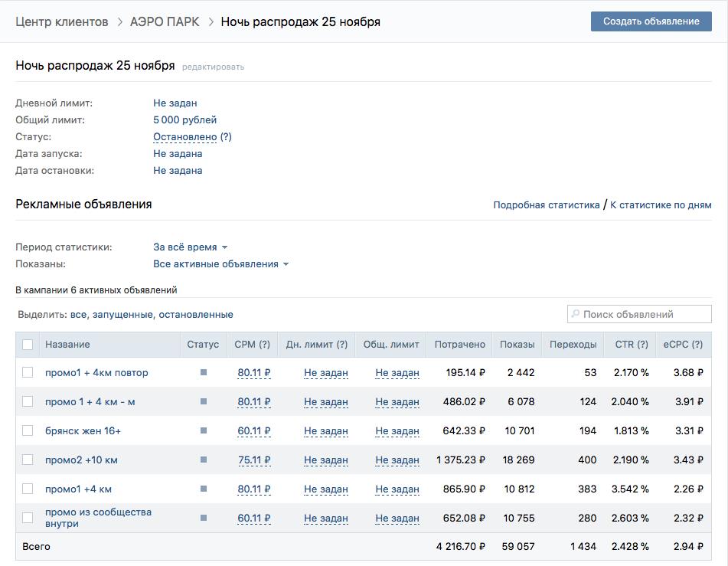Click the status icon for промо 1 + 4 км - м
Screen dimensions: 728x566
pos(203,401)
